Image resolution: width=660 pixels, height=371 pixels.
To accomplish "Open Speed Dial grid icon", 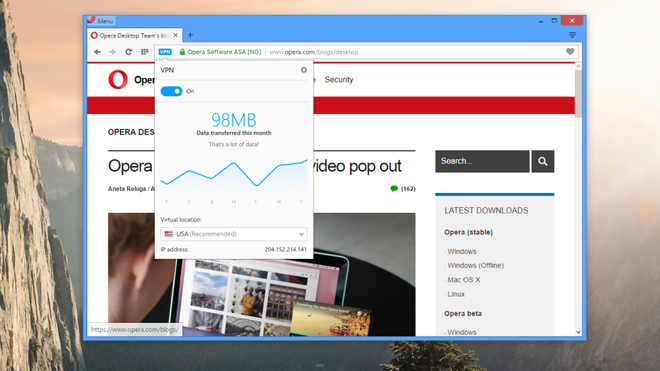I will coord(144,52).
